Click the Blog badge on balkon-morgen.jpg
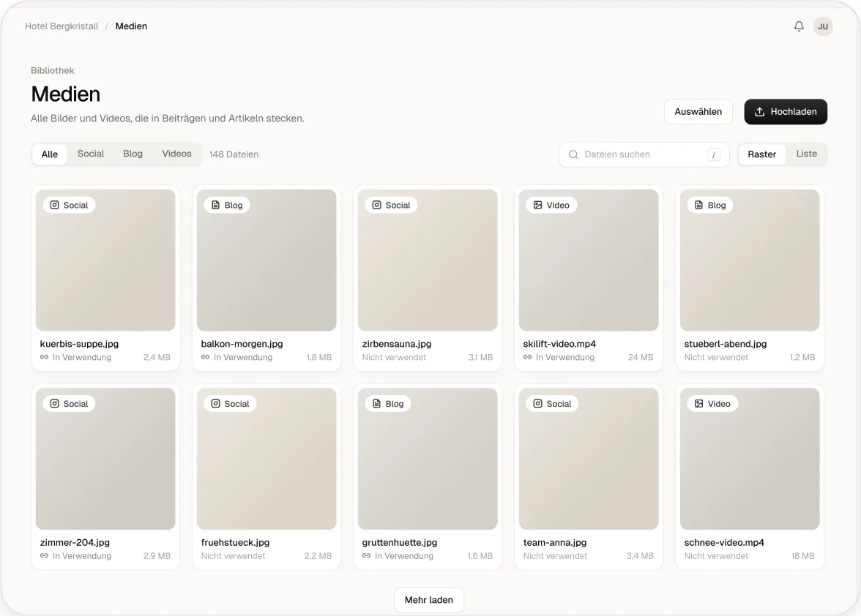The image size is (861, 616). (x=227, y=205)
